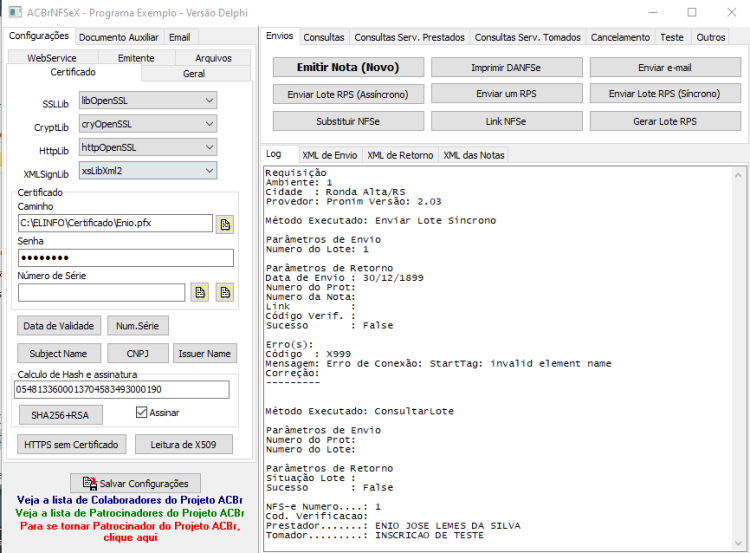Select the Arquivos sub-tab
Screen dimensions: 750x553
click(213, 58)
